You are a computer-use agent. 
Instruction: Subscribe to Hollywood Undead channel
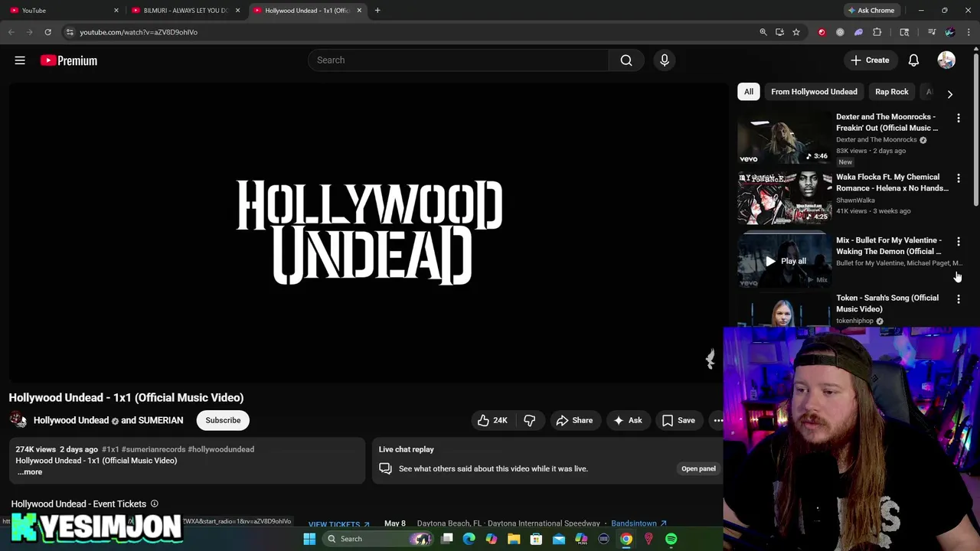[x=223, y=420]
